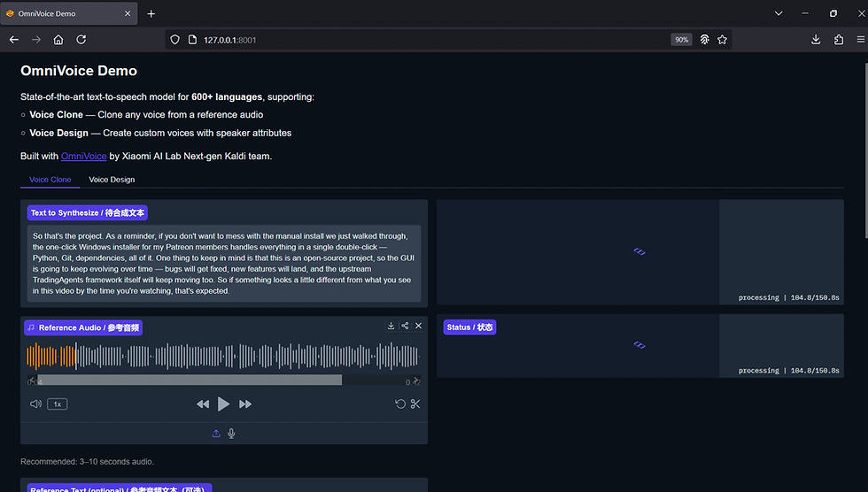868x492 pixels.
Task: Adjust the audio volume speaker icon
Action: click(35, 404)
